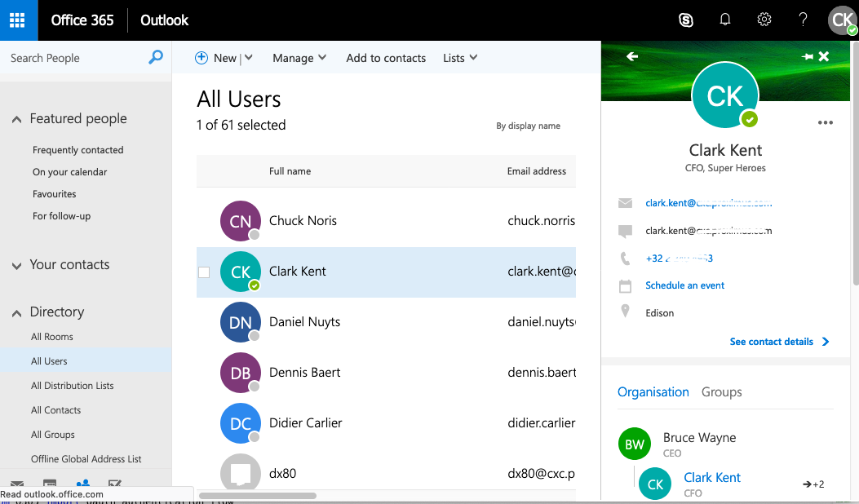This screenshot has width=859, height=504.
Task: Click Didier Carlier DC avatar
Action: click(x=240, y=423)
